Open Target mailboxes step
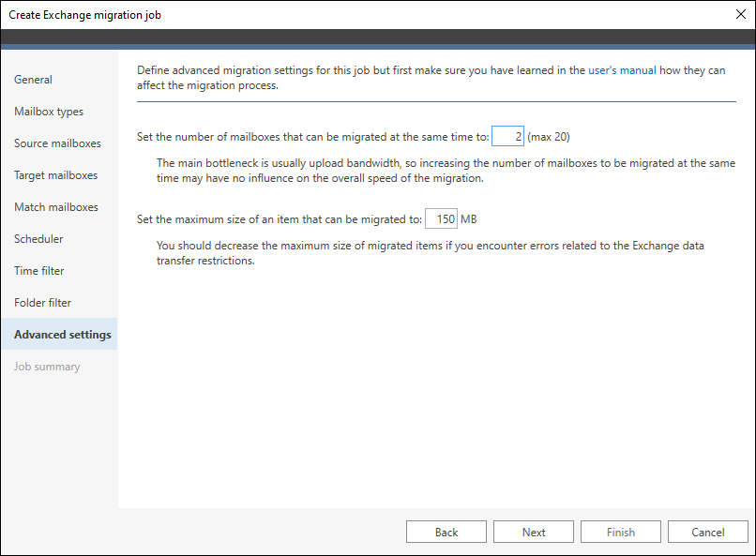 pos(56,175)
